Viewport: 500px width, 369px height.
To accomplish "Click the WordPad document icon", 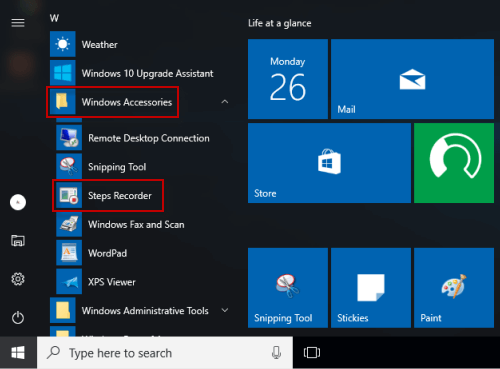I will (69, 253).
